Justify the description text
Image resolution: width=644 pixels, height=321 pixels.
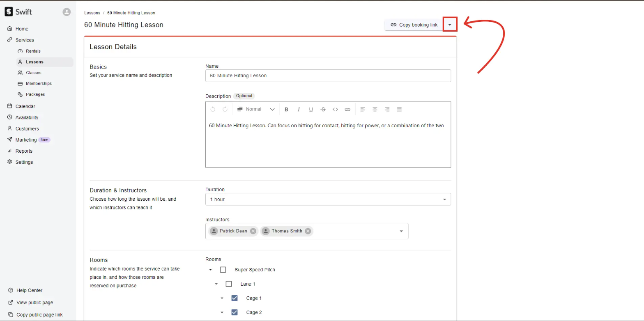pos(399,109)
